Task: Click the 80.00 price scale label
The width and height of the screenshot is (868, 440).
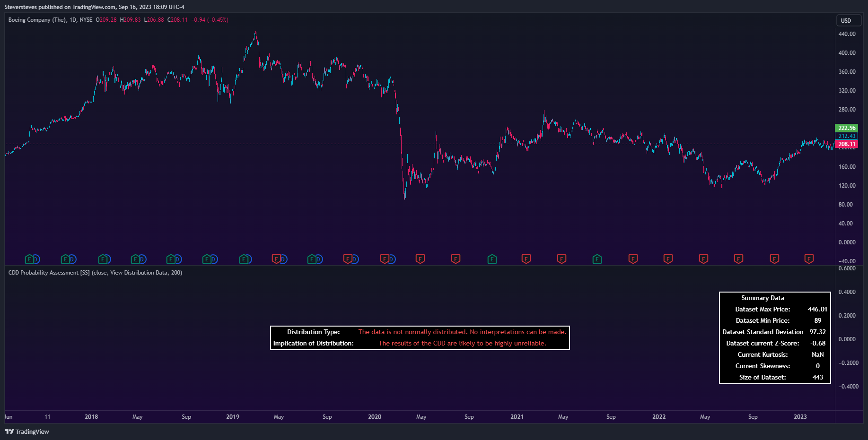Action: point(845,205)
